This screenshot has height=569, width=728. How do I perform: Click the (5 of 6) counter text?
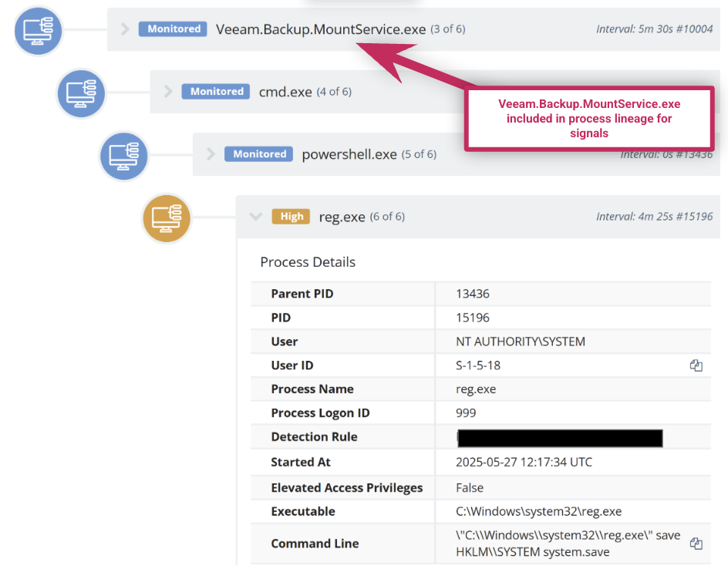click(419, 154)
